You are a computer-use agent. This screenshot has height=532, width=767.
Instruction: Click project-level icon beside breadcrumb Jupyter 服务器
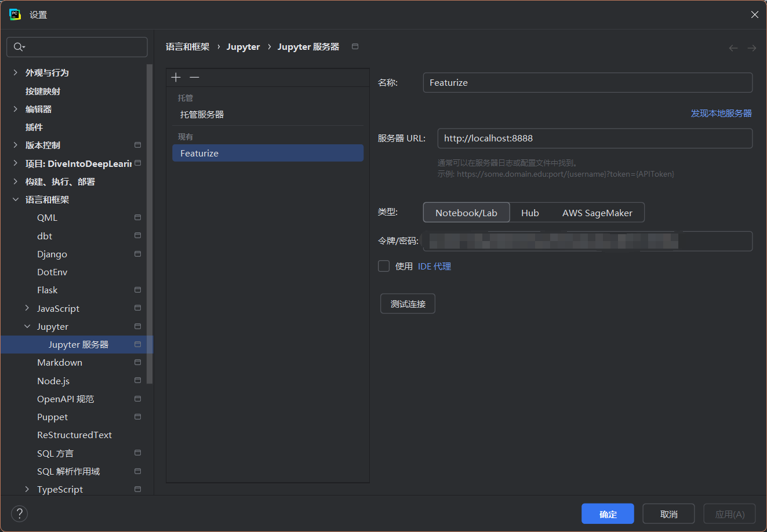pos(355,46)
